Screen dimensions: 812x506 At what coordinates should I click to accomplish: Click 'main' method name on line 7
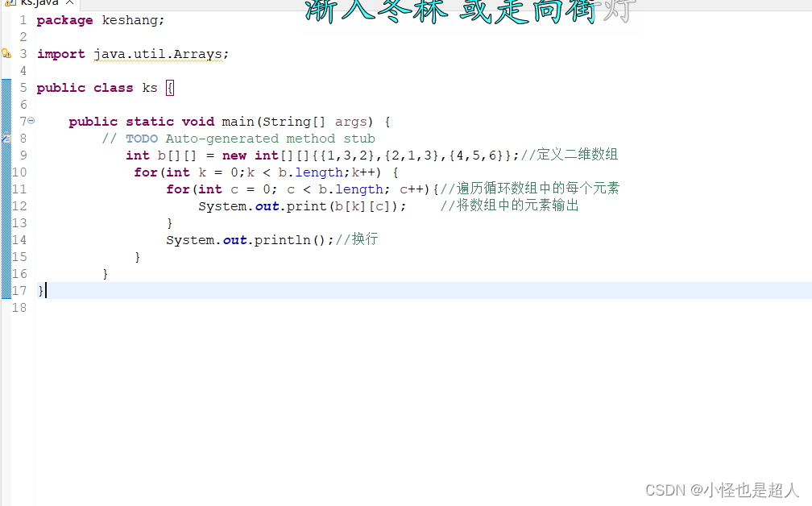coord(238,122)
